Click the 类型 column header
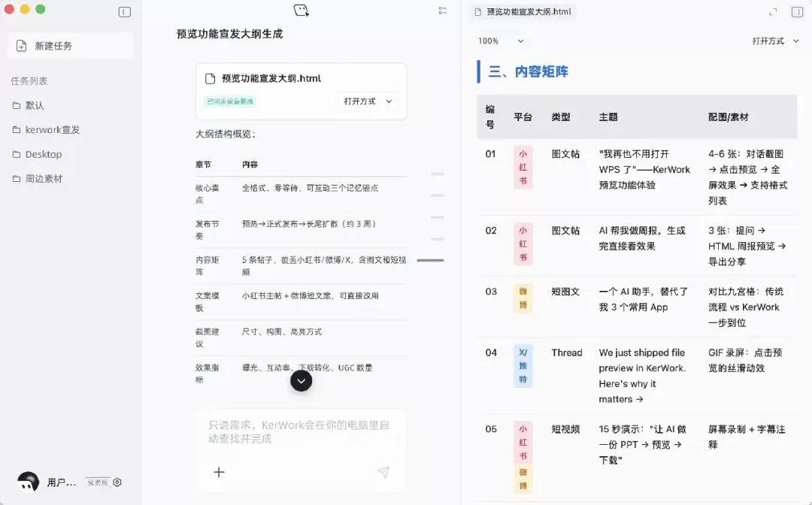The width and height of the screenshot is (812, 505). 561,117
